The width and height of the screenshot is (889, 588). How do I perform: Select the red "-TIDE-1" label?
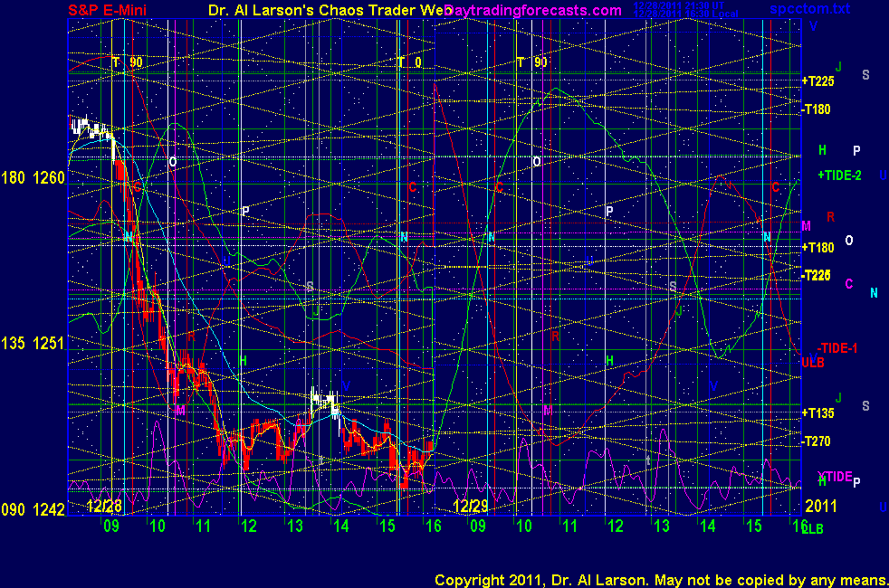[836, 348]
